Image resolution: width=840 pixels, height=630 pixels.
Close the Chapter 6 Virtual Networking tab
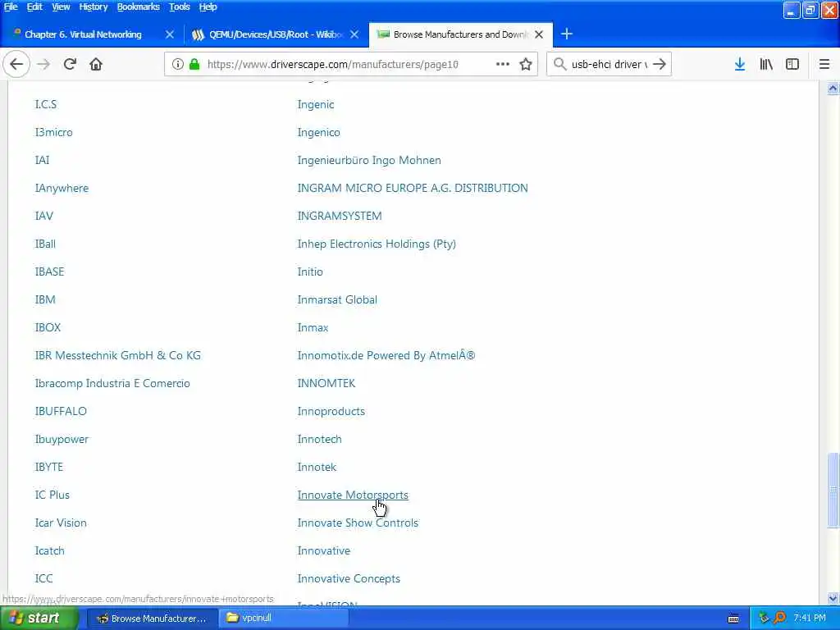coord(170,34)
